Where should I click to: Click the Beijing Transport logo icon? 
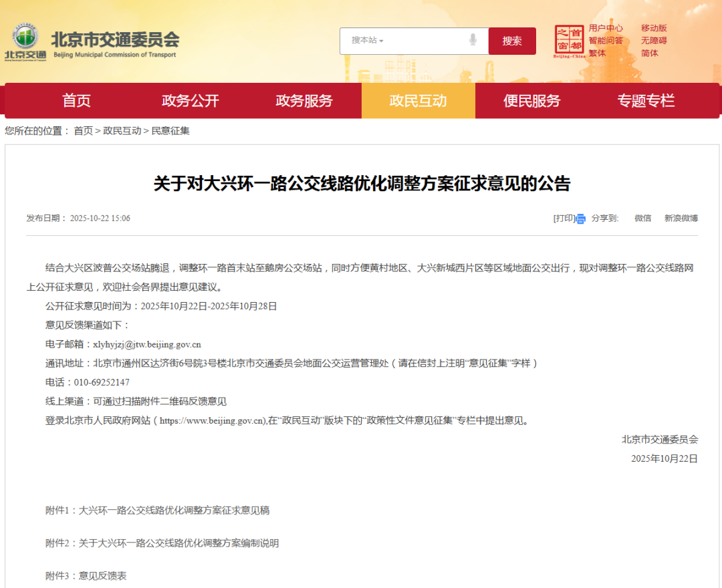pyautogui.click(x=25, y=40)
